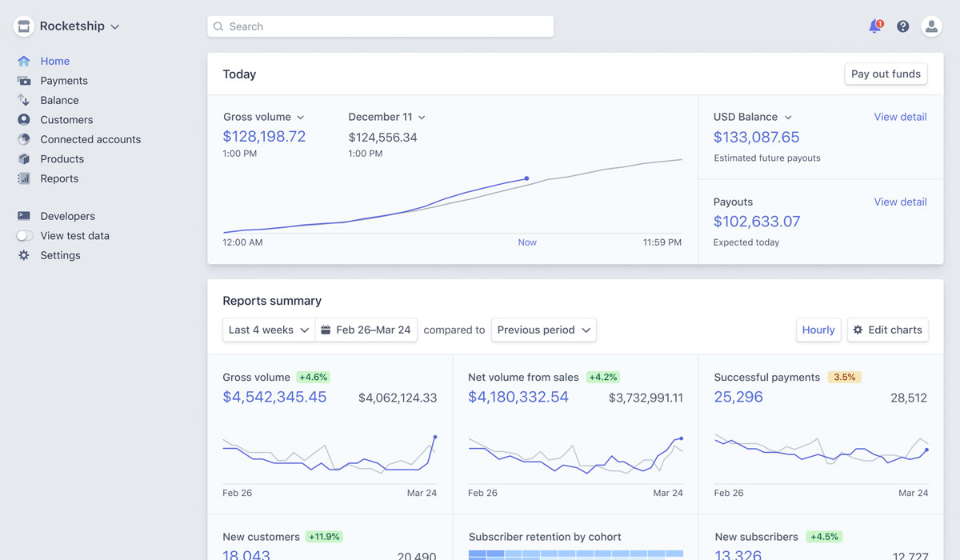Click the Hourly button
The width and height of the screenshot is (960, 560).
[818, 330]
